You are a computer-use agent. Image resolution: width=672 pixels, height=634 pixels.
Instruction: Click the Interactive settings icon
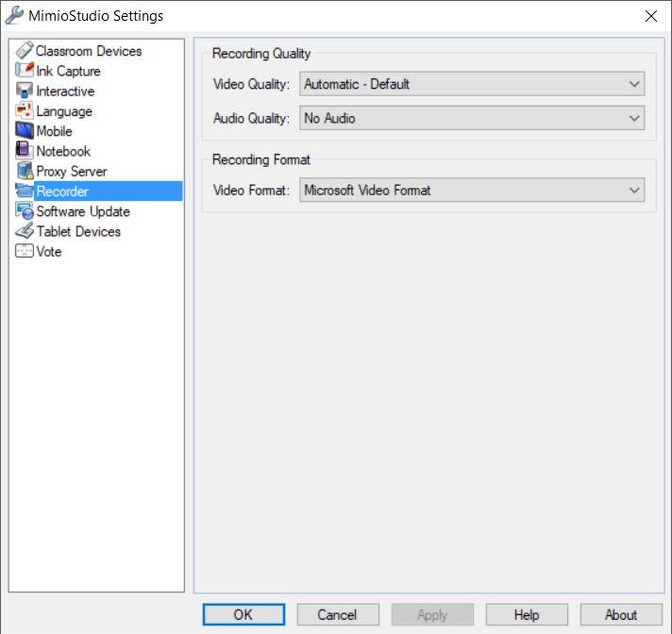(24, 91)
